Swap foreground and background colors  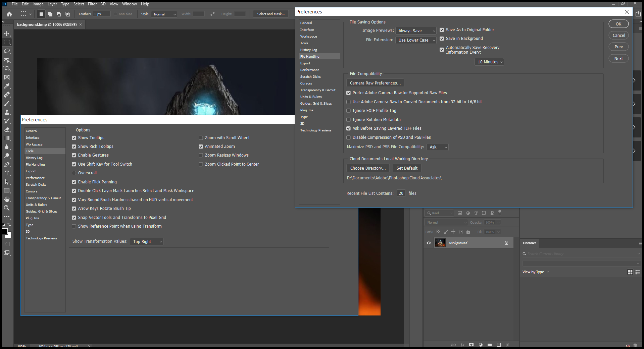(9, 225)
